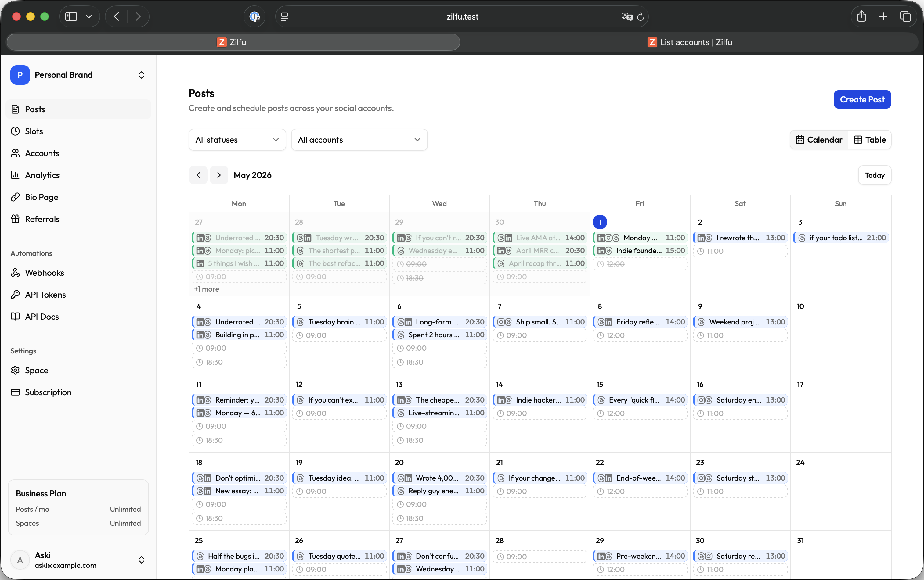Screen dimensions: 924x580
Task: Switch to Zilfu browser tab
Action: [233, 42]
